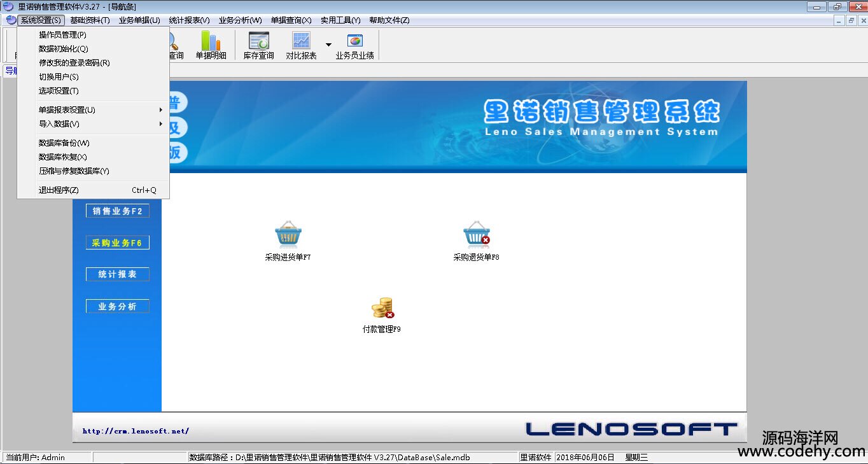Open the 业务单据(U) menu
This screenshot has width=868, height=464.
click(139, 20)
